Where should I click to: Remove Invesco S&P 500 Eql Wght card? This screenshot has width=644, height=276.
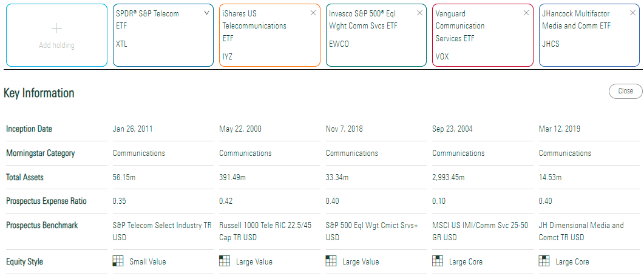(420, 13)
